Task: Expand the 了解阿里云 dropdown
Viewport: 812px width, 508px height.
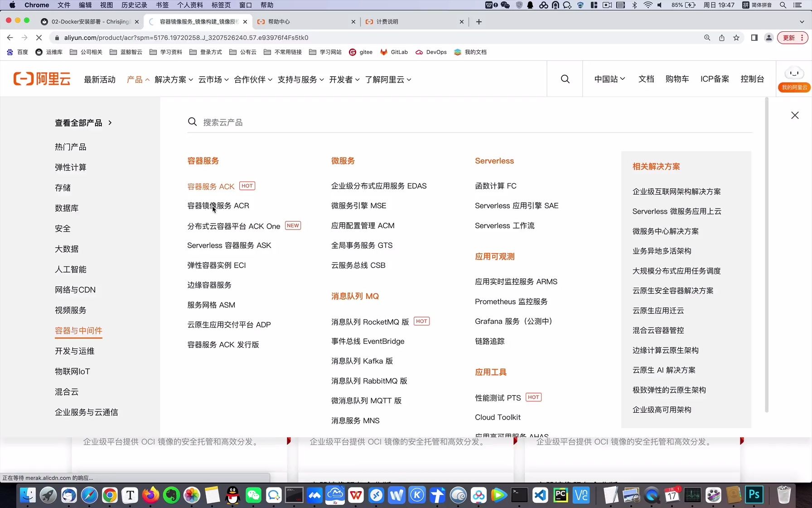Action: (x=388, y=79)
